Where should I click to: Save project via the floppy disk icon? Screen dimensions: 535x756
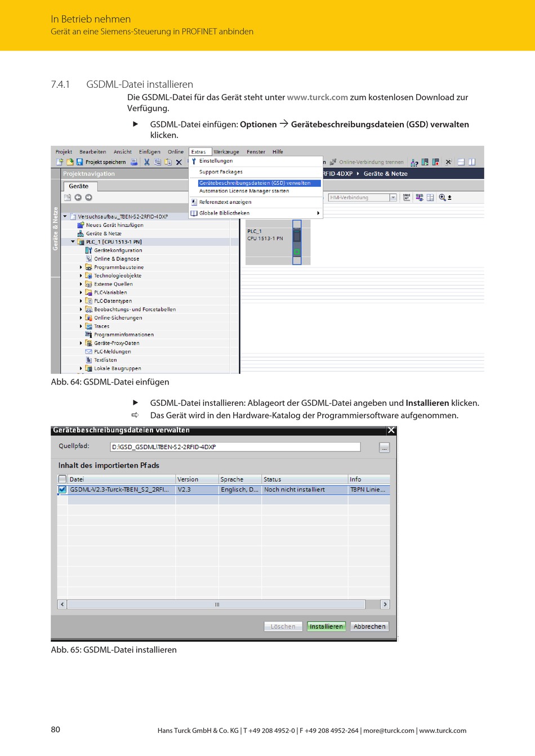coord(80,162)
